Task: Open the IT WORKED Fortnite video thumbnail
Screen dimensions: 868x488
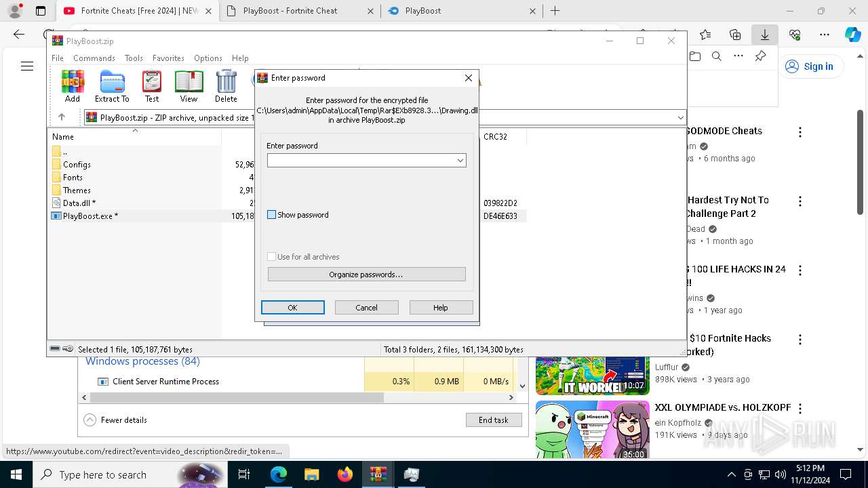Action: pos(592,375)
